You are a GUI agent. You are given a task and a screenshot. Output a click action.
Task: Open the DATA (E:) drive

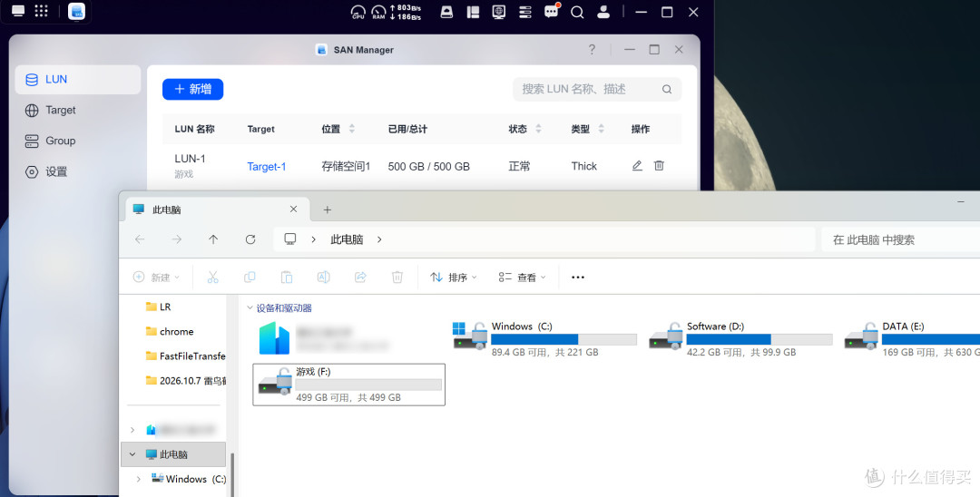(x=911, y=338)
